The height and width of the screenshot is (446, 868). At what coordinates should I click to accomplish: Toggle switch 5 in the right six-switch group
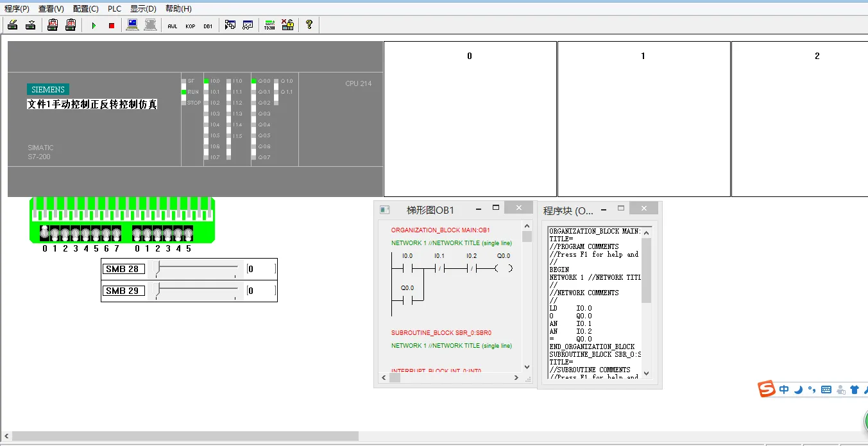pyautogui.click(x=189, y=233)
